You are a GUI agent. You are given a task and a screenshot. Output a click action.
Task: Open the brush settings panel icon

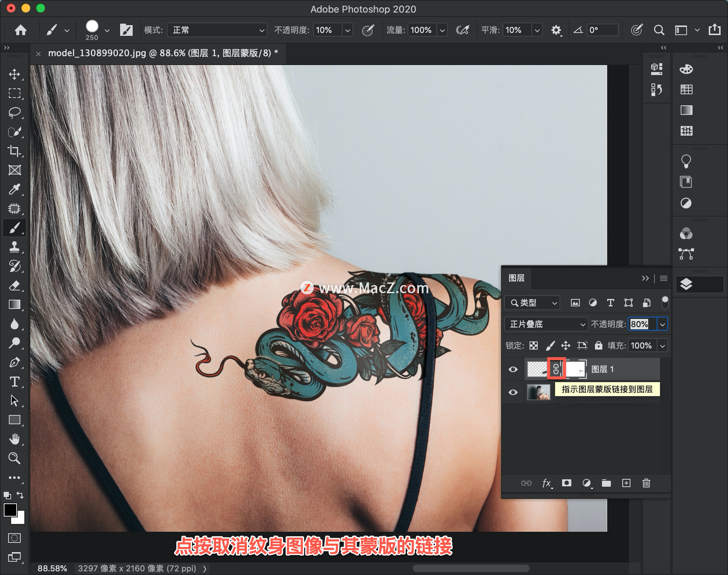pyautogui.click(x=126, y=30)
